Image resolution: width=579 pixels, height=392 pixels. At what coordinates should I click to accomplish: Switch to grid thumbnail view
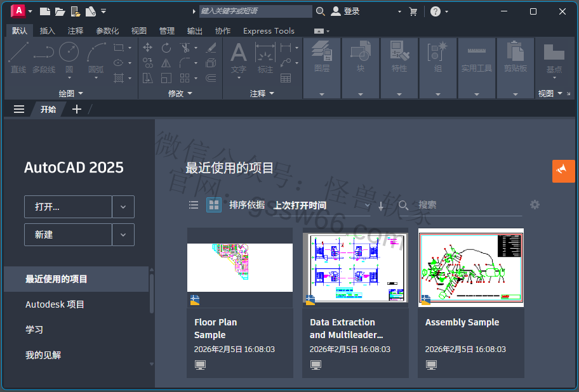coord(214,205)
